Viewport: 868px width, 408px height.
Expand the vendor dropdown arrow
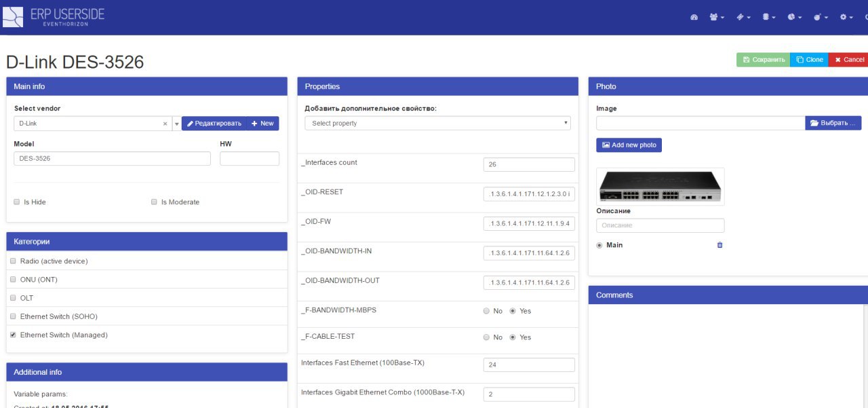pos(176,124)
